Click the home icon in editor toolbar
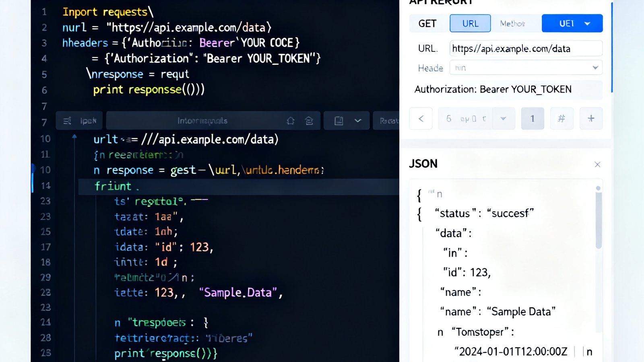The height and width of the screenshot is (362, 644). click(x=291, y=121)
